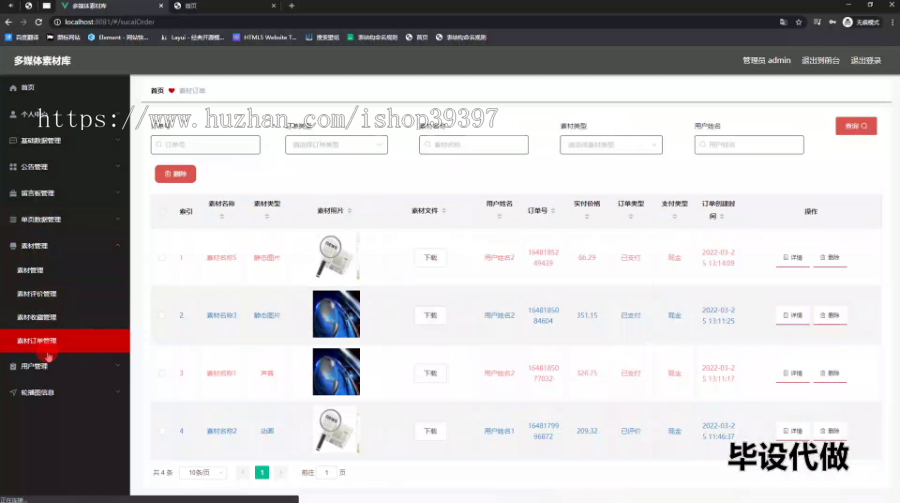Expand 单页数据管理 submenu chevron
The height and width of the screenshot is (503, 900).
(x=118, y=219)
